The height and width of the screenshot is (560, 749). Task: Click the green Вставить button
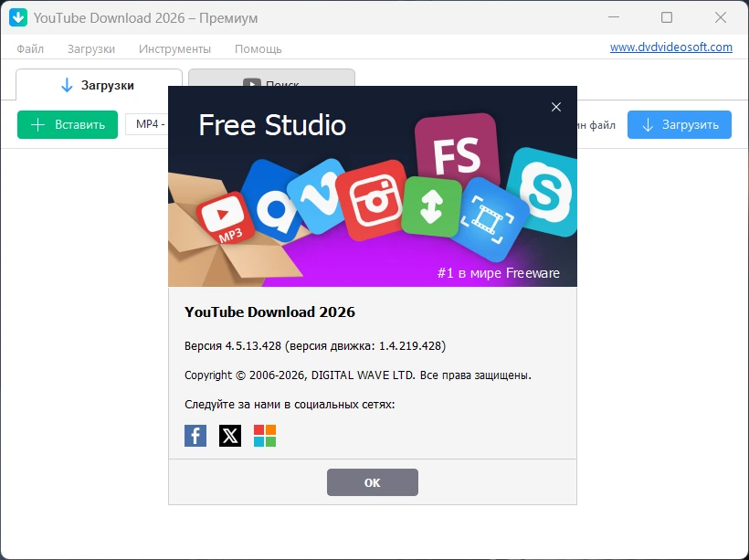click(x=68, y=125)
